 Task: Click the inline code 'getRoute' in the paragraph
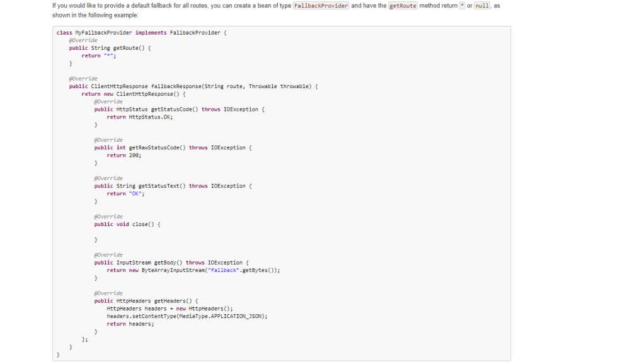pyautogui.click(x=403, y=6)
